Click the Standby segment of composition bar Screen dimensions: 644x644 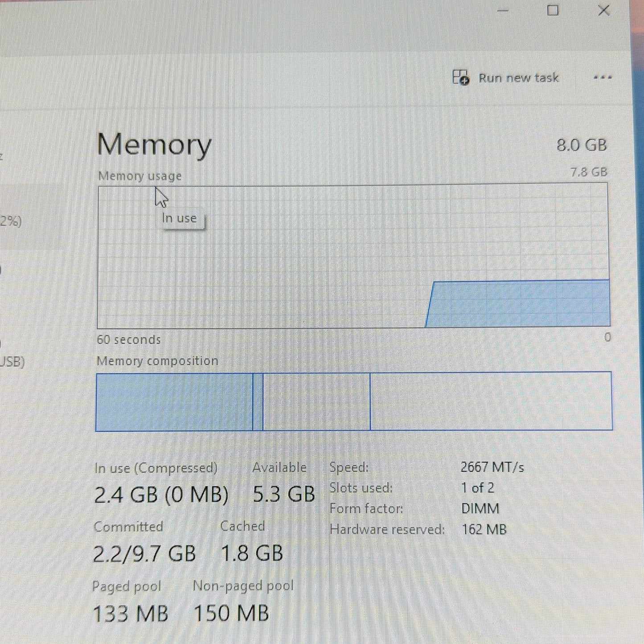(x=316, y=402)
